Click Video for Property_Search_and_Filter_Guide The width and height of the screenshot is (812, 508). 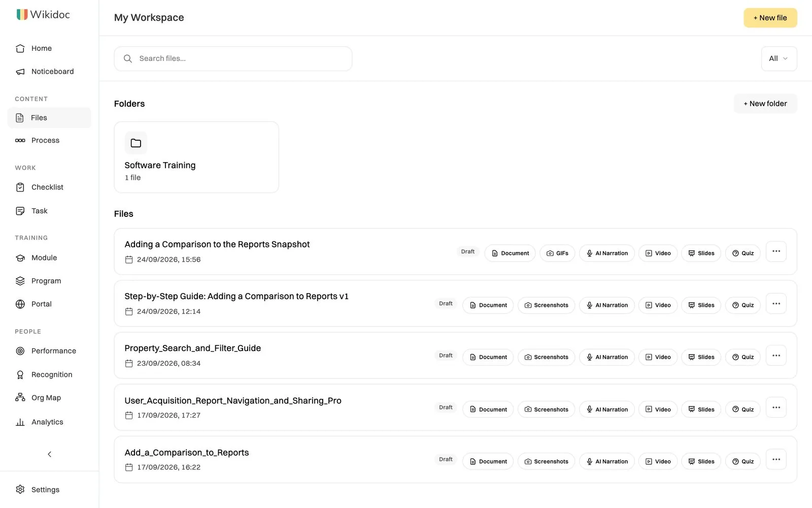658,357
